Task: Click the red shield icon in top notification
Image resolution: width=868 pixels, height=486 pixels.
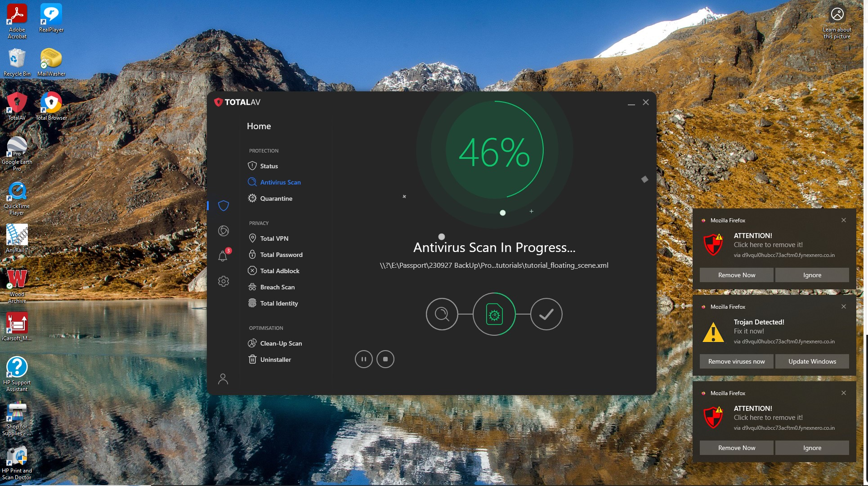Action: [x=713, y=244]
